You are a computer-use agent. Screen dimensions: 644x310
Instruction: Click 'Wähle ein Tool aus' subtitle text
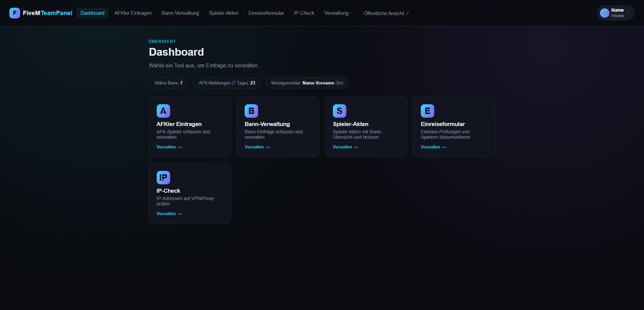(204, 66)
